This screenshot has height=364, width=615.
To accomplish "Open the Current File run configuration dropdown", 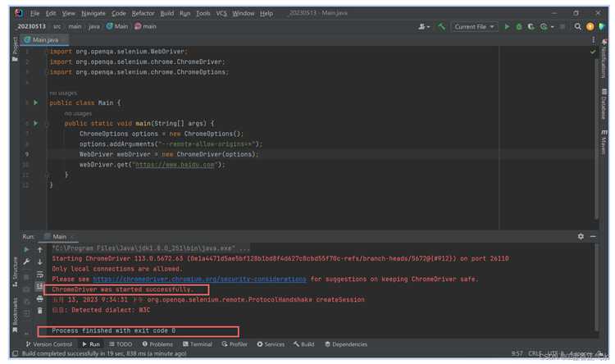I will [474, 27].
